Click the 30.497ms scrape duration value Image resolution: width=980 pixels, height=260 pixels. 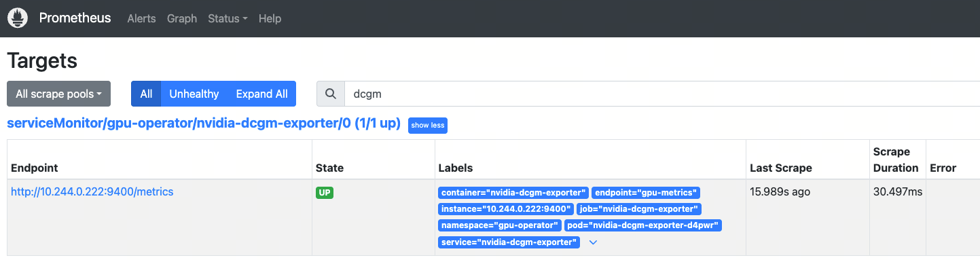[x=898, y=192]
